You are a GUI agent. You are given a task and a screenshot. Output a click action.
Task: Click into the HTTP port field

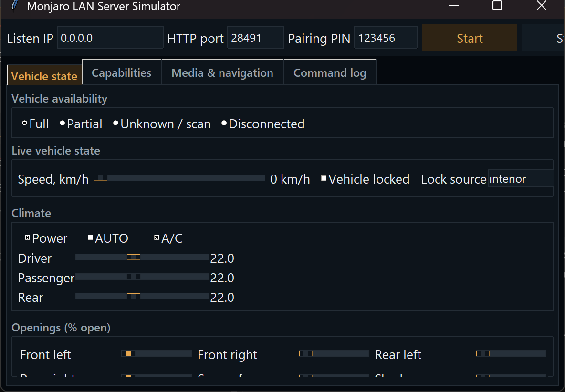coord(255,38)
